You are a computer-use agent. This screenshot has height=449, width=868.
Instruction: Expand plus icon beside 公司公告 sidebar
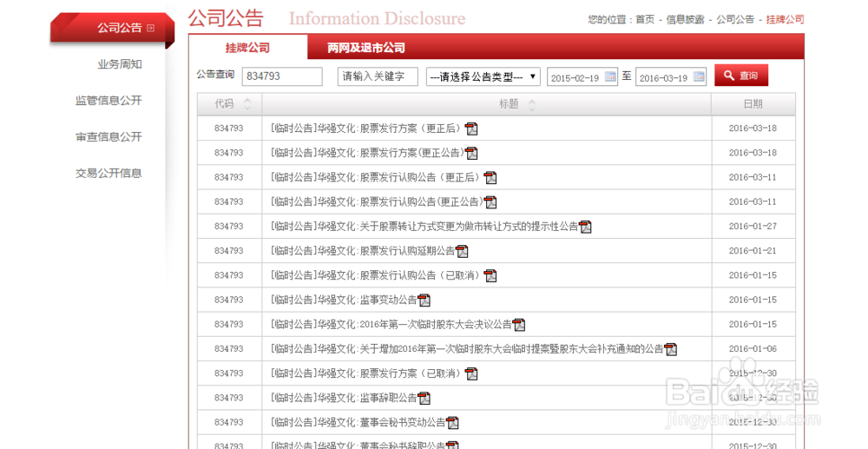(x=150, y=28)
